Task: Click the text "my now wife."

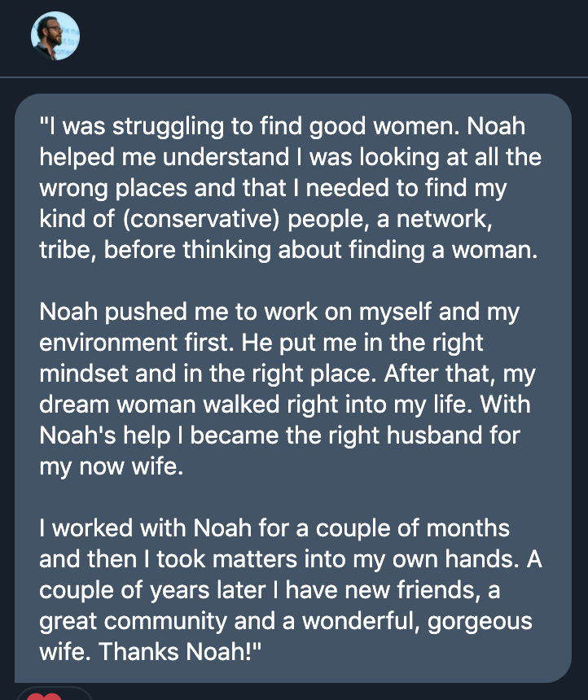Action: (x=112, y=467)
